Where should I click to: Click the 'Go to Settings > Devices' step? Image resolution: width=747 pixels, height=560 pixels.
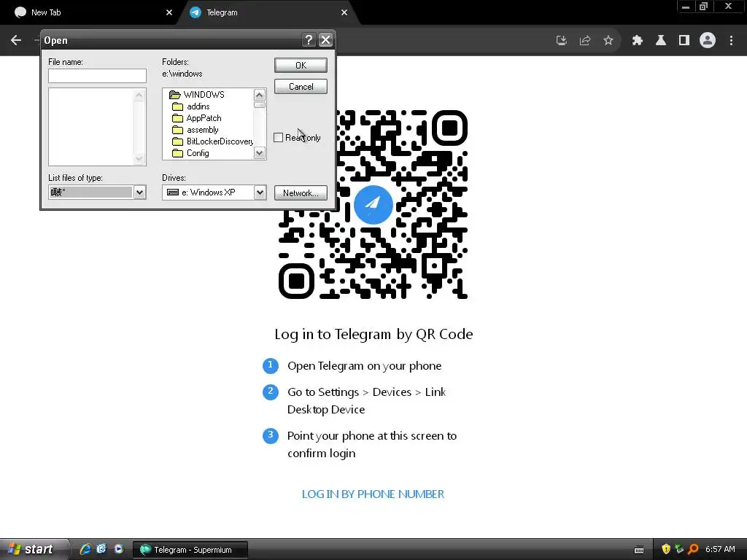(366, 400)
